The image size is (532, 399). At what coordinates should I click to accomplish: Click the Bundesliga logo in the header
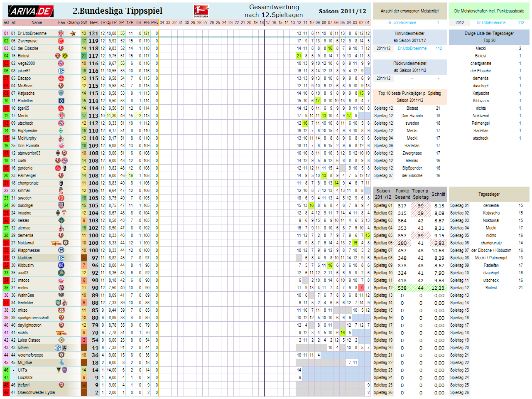point(201,11)
